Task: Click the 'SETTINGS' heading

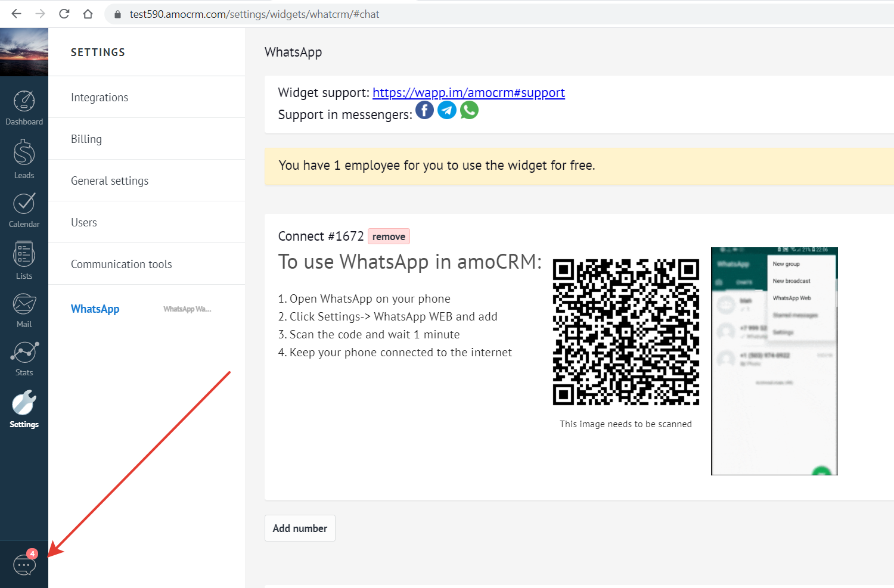Action: click(98, 52)
